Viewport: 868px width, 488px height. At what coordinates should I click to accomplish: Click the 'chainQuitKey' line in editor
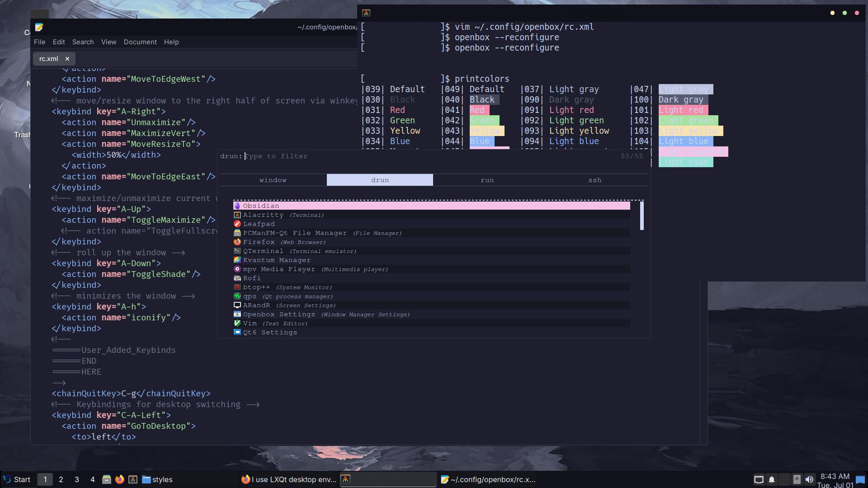(131, 394)
